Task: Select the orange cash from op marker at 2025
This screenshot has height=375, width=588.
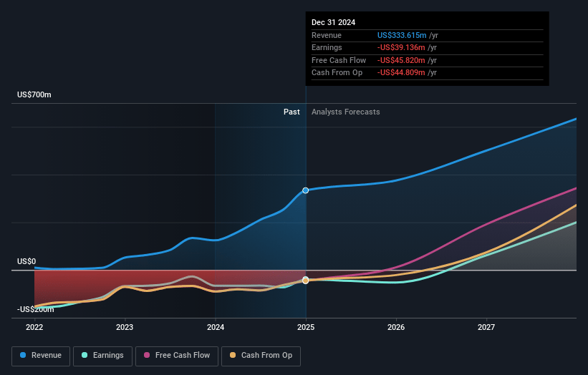Action: 306,281
